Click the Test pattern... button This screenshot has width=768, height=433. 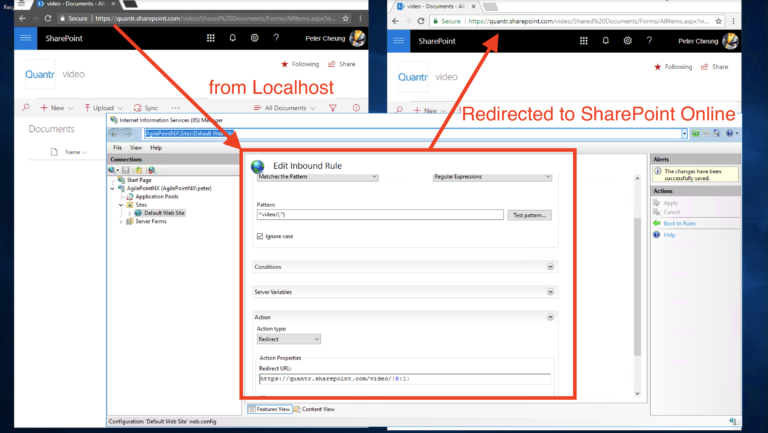pyautogui.click(x=529, y=215)
